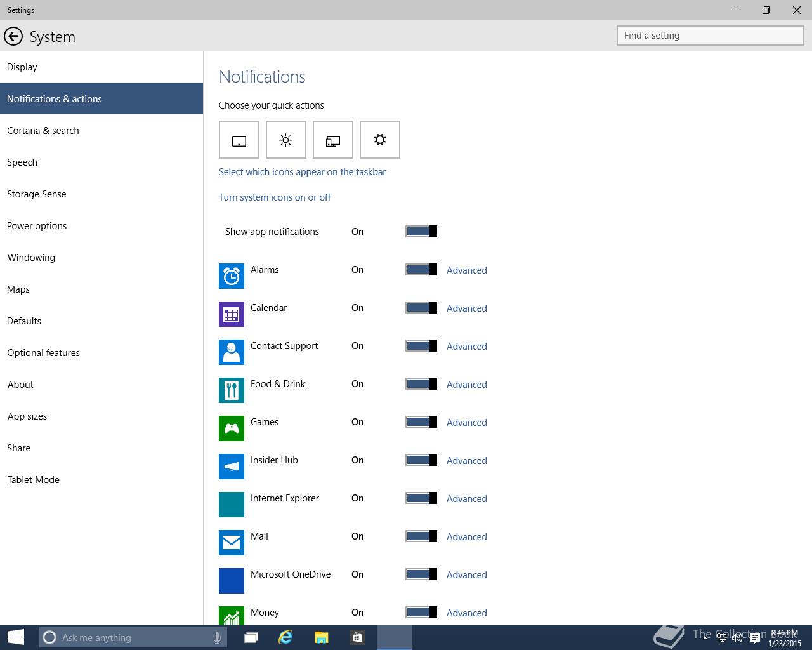Screen dimensions: 812x650
Task: Click the volume speaker tray icon
Action: click(737, 639)
